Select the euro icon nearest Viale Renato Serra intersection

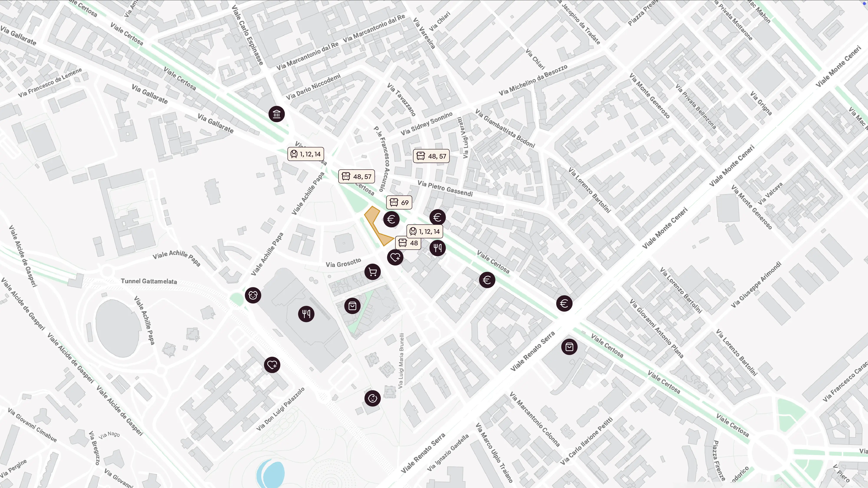pos(564,303)
